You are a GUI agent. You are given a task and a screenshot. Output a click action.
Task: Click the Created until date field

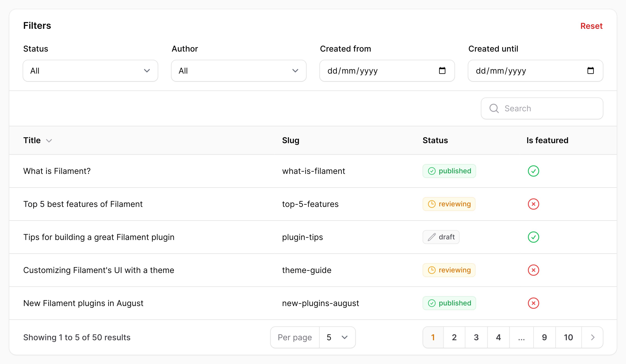tap(535, 71)
